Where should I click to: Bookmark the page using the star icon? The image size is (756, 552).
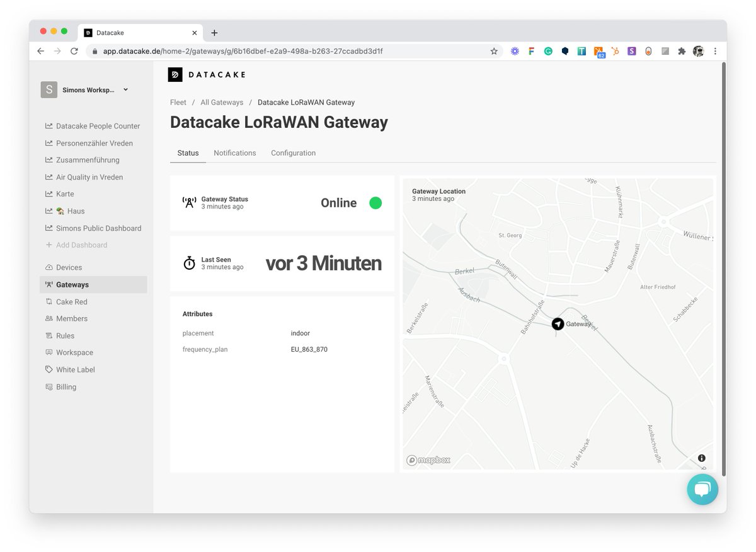pos(493,51)
